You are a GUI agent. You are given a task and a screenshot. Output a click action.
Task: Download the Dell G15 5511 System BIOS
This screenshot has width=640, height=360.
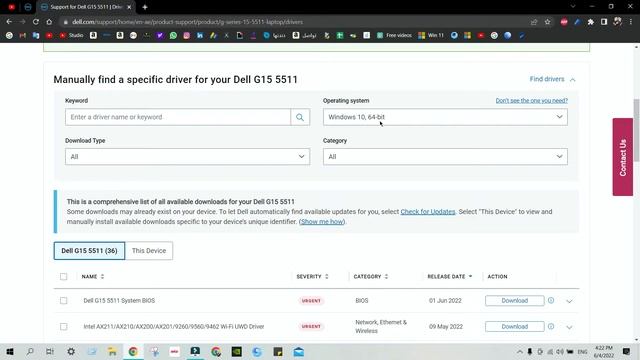(x=515, y=301)
